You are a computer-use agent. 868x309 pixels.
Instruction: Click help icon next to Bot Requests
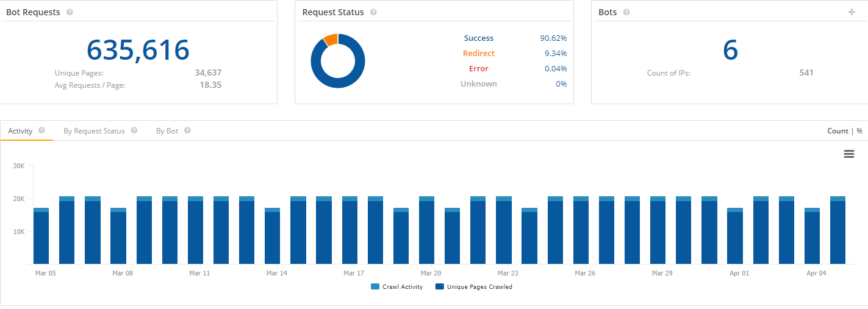coord(70,12)
